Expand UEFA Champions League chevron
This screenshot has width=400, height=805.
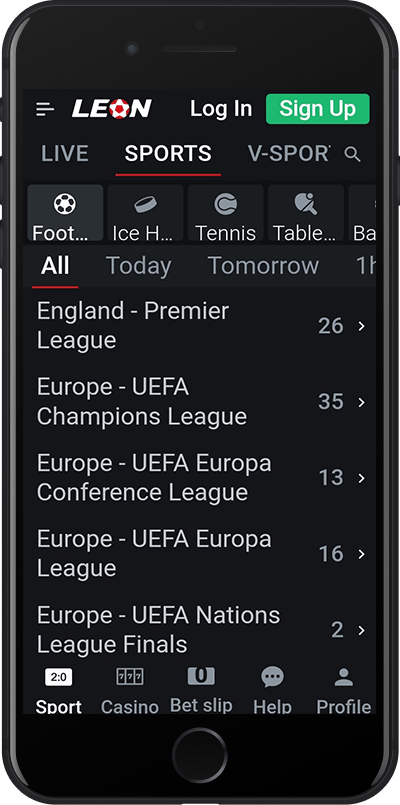[x=361, y=402]
